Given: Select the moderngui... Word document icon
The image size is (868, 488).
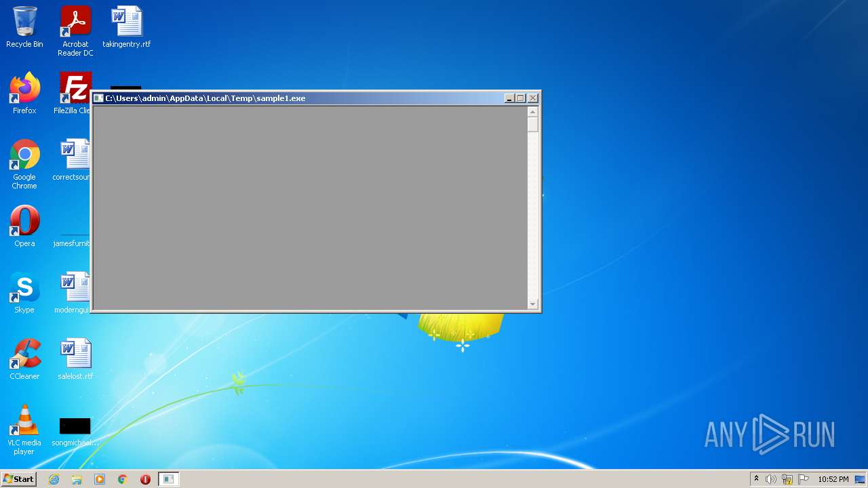Looking at the screenshot, I should pos(72,293).
